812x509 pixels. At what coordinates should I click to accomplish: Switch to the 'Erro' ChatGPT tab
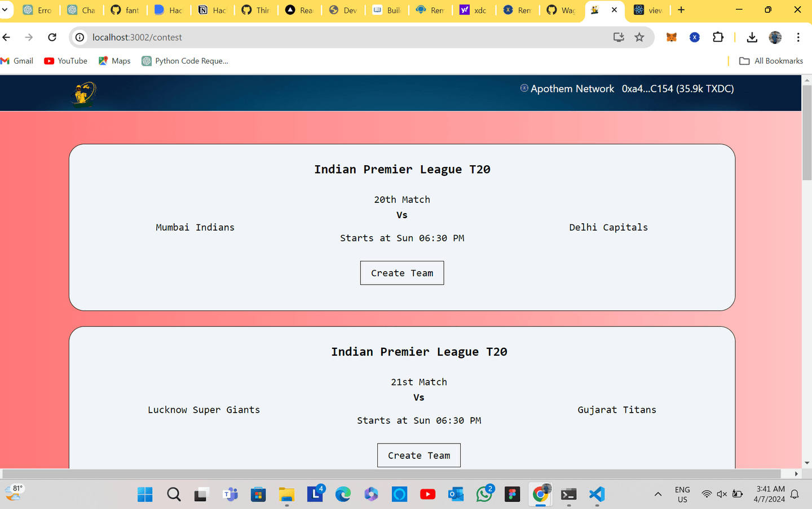coord(38,10)
